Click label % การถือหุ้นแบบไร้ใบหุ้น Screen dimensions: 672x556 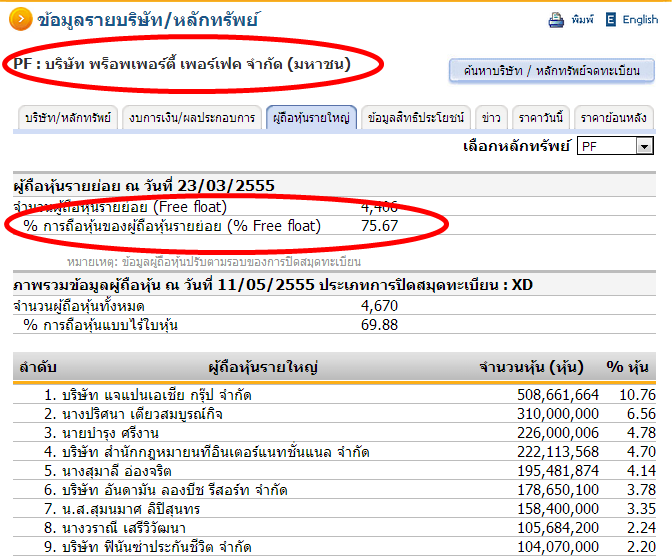(101, 325)
